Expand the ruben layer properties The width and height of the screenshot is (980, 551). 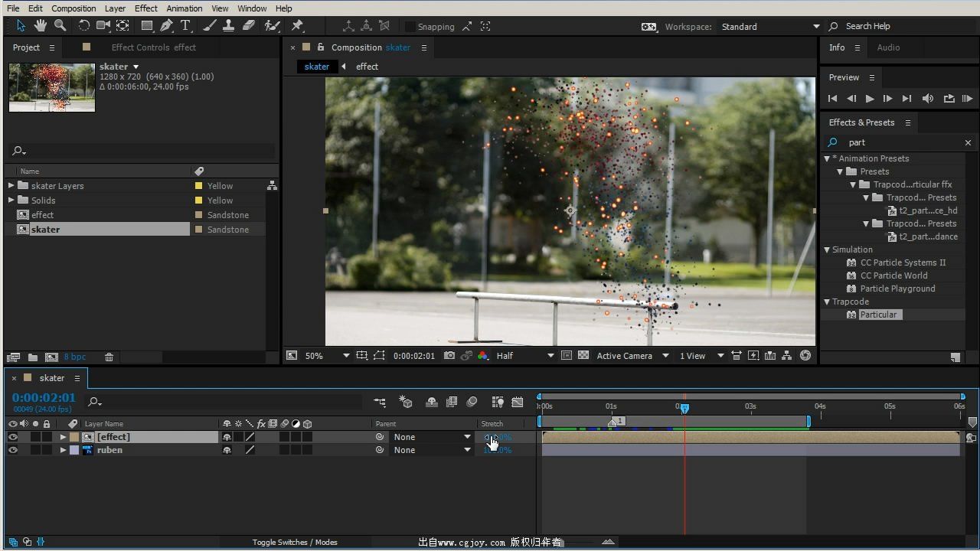point(63,450)
